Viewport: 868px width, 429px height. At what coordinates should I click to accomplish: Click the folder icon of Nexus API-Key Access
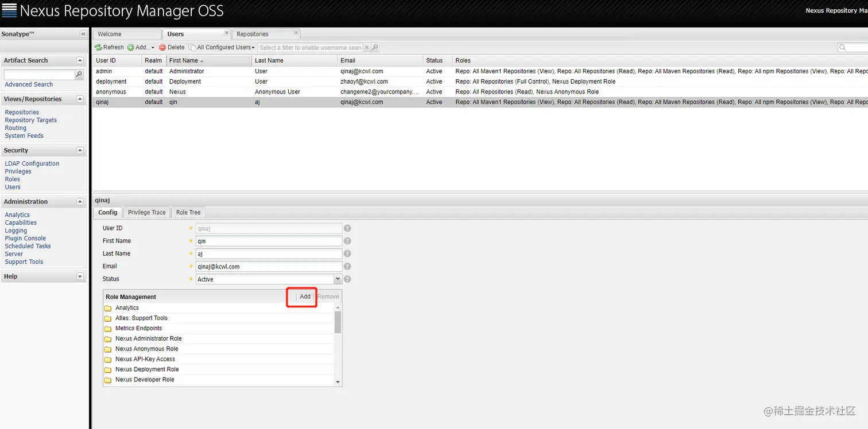coord(107,360)
